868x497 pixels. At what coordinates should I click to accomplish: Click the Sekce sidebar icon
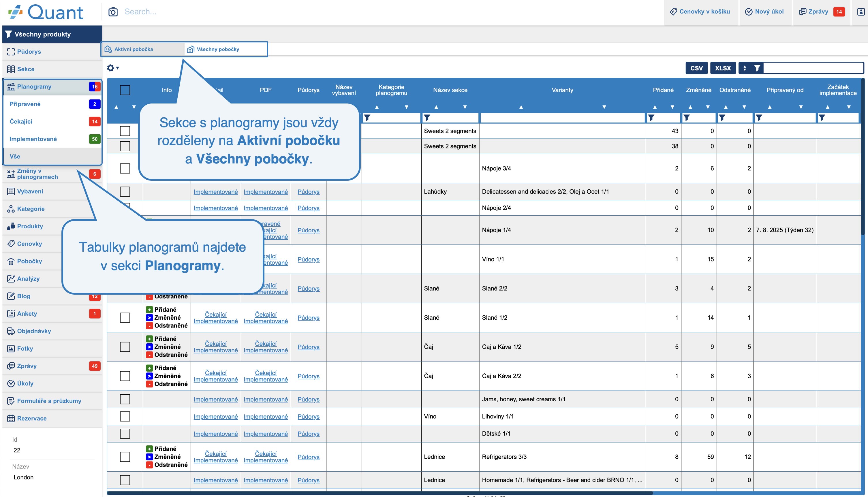pos(11,69)
